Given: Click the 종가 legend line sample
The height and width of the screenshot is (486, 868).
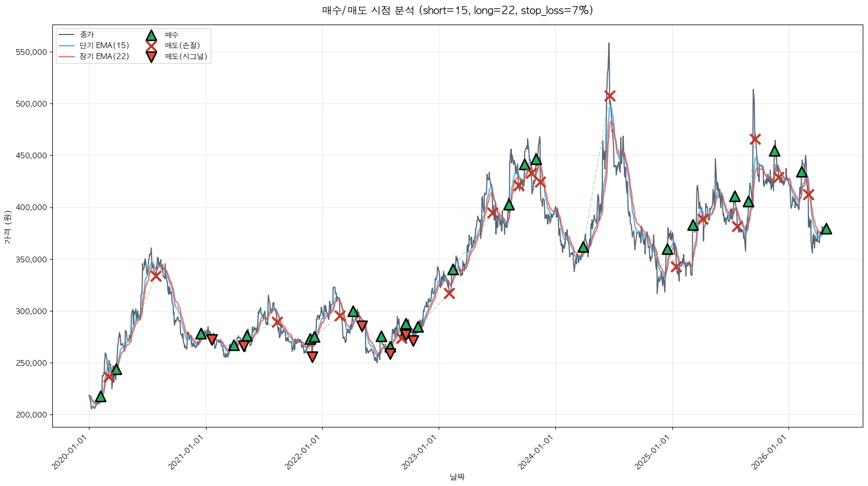Looking at the screenshot, I should [x=67, y=35].
